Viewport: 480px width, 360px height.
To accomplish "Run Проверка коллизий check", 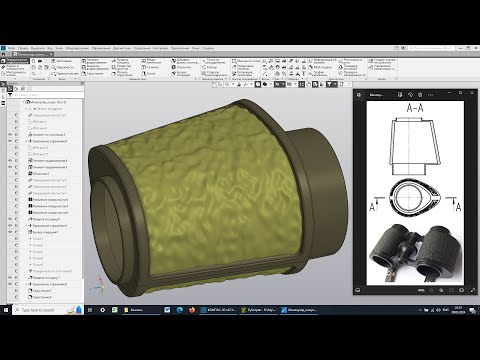I will [x=348, y=67].
